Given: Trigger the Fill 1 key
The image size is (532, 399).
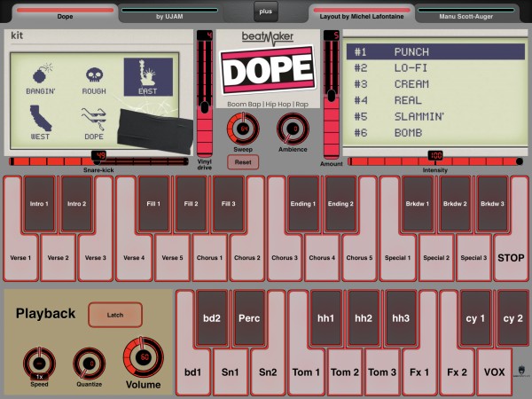Looking at the screenshot, I should pos(153,204).
